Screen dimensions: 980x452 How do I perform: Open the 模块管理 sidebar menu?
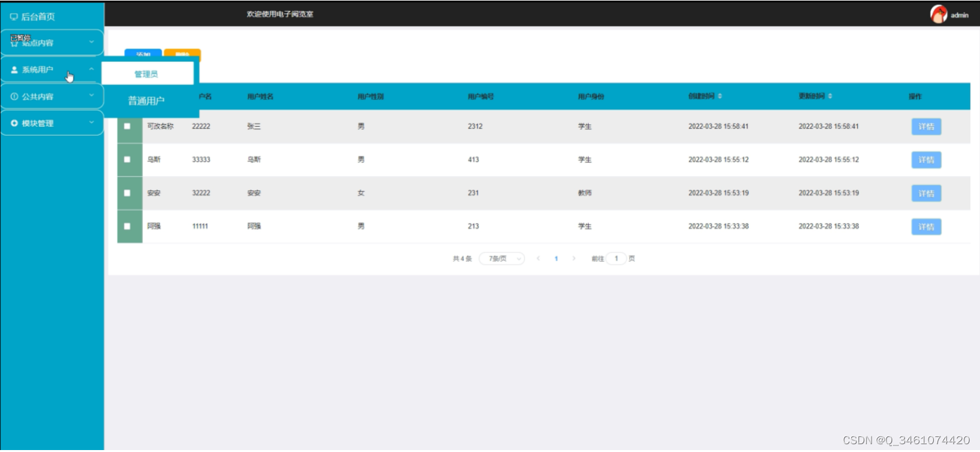pyautogui.click(x=52, y=123)
